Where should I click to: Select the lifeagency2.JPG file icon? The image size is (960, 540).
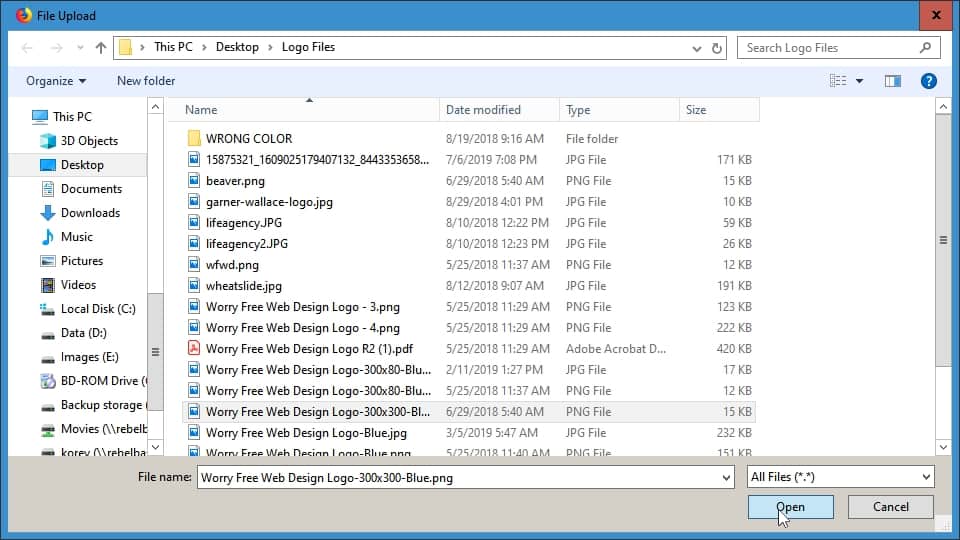click(x=194, y=244)
